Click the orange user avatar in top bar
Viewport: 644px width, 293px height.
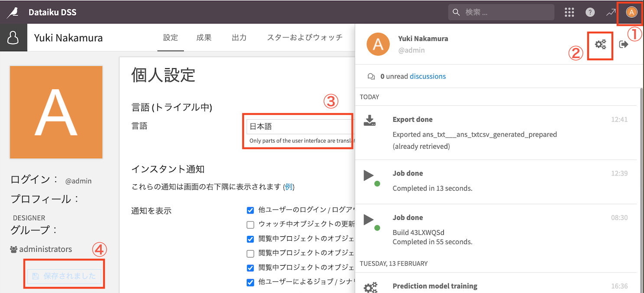[631, 12]
